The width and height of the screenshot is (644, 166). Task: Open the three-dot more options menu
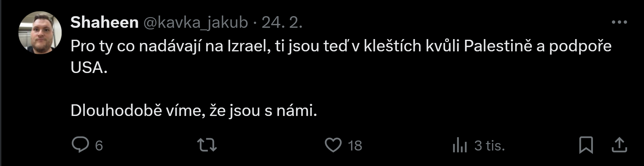click(x=619, y=22)
